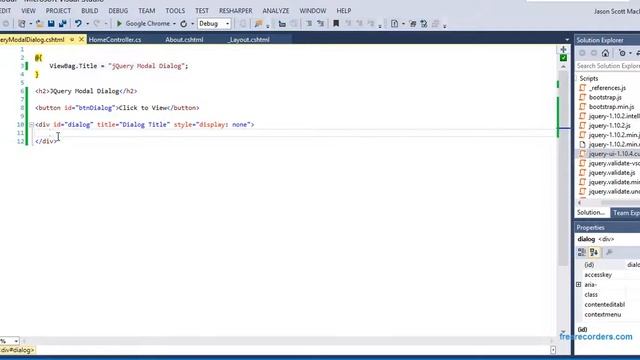
Task: Open the refresh browser dropdown arrow
Action: (x=192, y=24)
